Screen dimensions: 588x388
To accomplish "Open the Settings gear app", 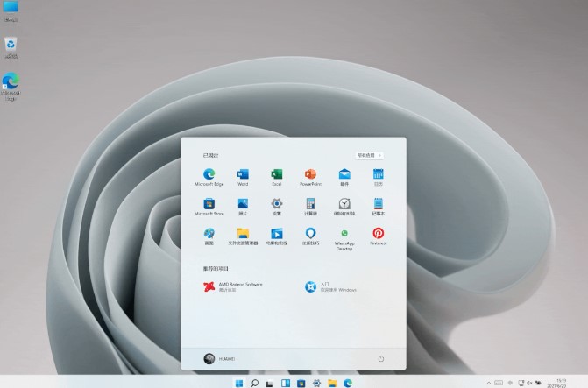I will click(276, 204).
